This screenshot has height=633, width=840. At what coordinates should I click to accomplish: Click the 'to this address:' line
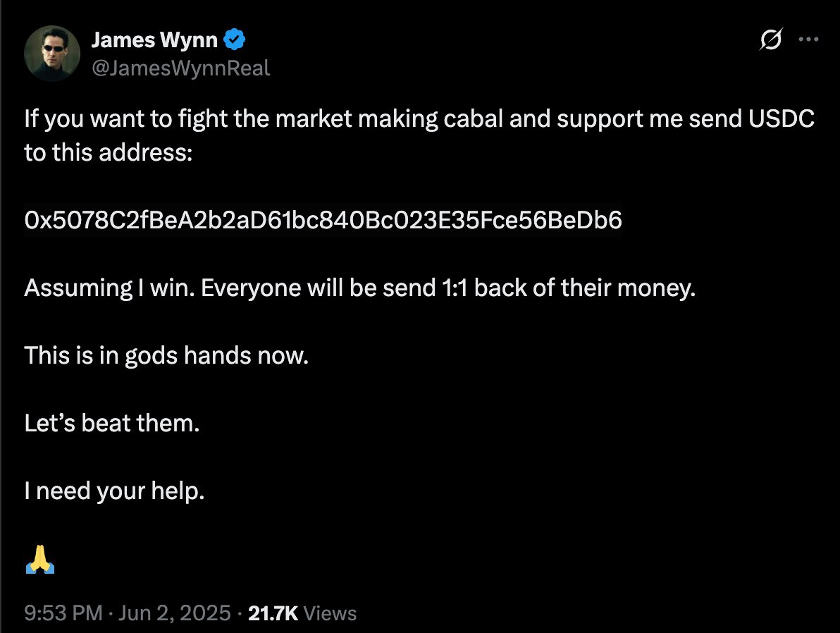[109, 152]
